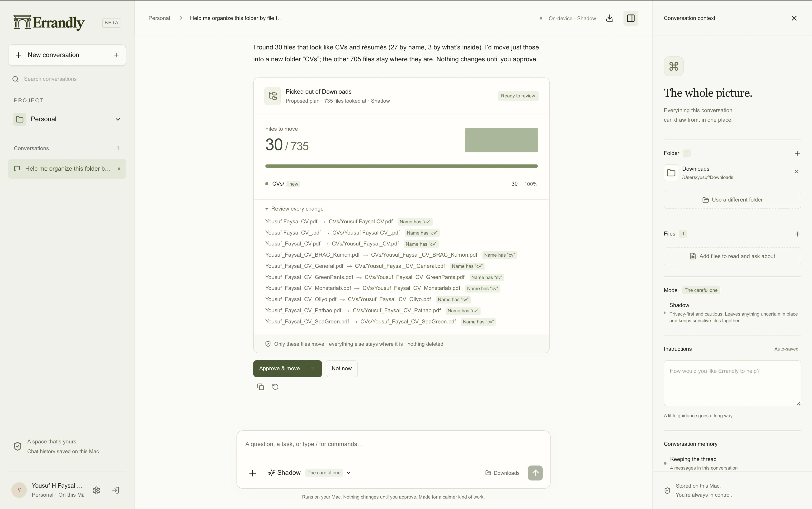The width and height of the screenshot is (812, 509).
Task: Click the Downloads folder chip in message box
Action: 502,473
